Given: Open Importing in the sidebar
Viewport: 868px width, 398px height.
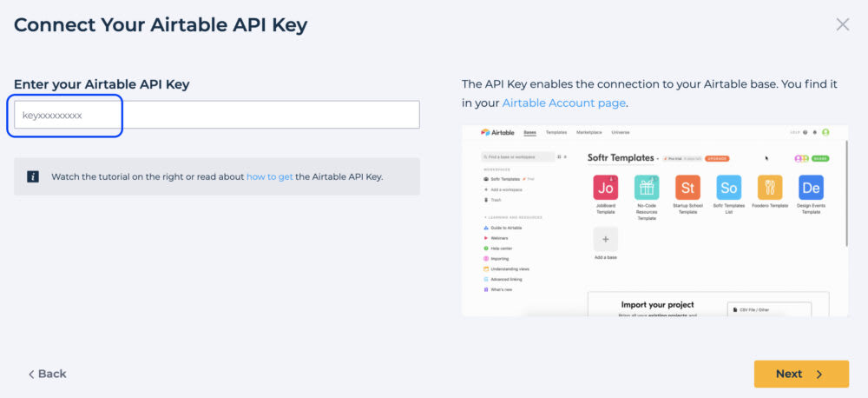Looking at the screenshot, I should [x=496, y=259].
